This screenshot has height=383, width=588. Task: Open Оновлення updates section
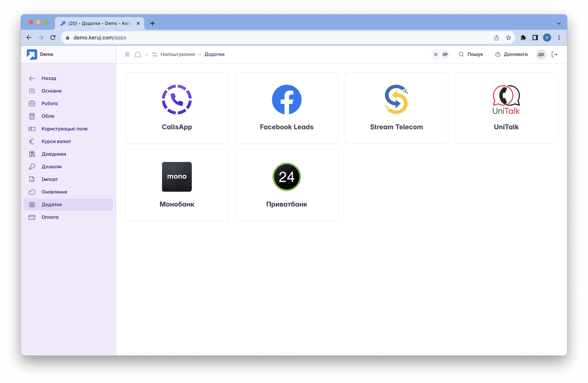point(68,192)
